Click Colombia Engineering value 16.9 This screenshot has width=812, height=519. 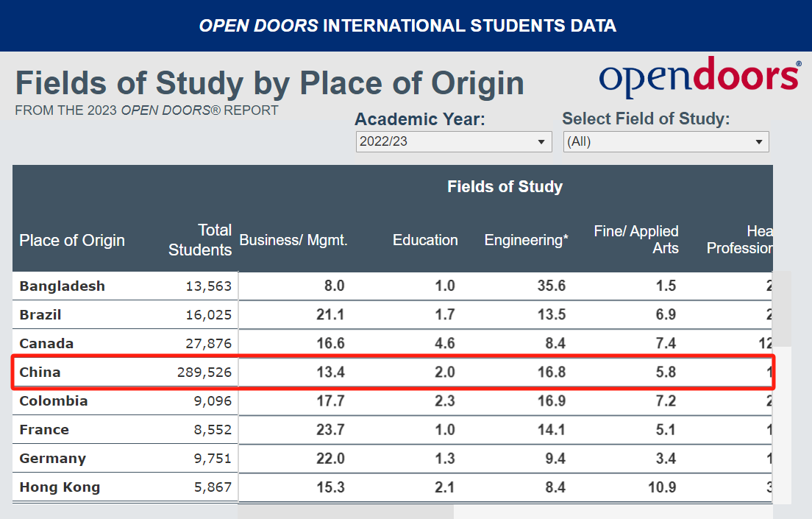click(x=552, y=400)
